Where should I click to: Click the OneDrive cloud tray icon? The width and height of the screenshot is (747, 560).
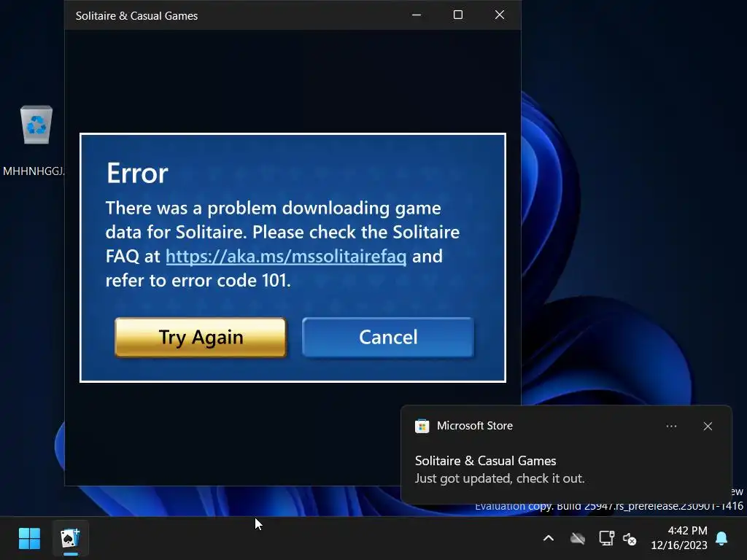point(578,539)
